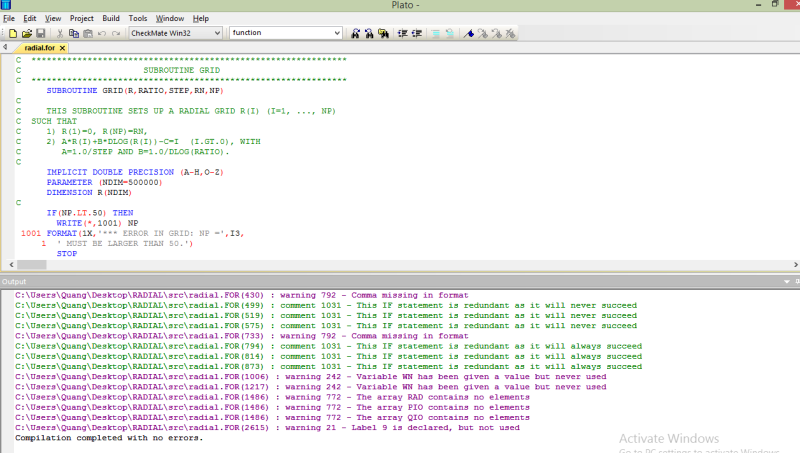Click the array PIO contains no elements warning
Screen dimensions: 800x453
(x=272, y=408)
